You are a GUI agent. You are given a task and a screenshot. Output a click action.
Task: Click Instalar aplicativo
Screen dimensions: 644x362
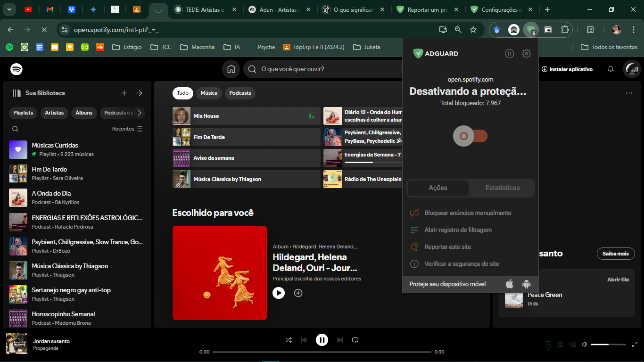tap(567, 69)
